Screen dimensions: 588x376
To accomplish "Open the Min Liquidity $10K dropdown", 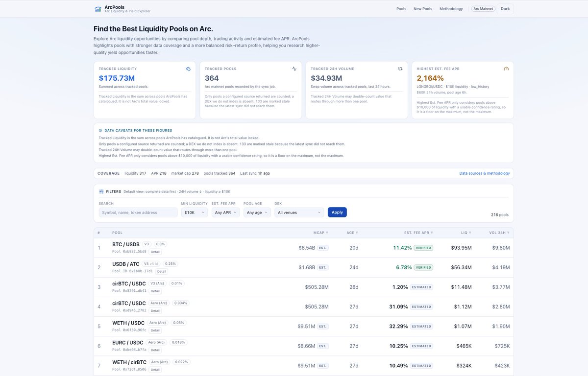I will point(195,212).
